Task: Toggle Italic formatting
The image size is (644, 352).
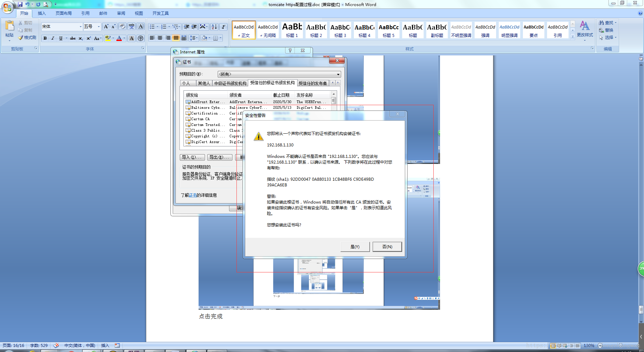Action: coord(53,38)
